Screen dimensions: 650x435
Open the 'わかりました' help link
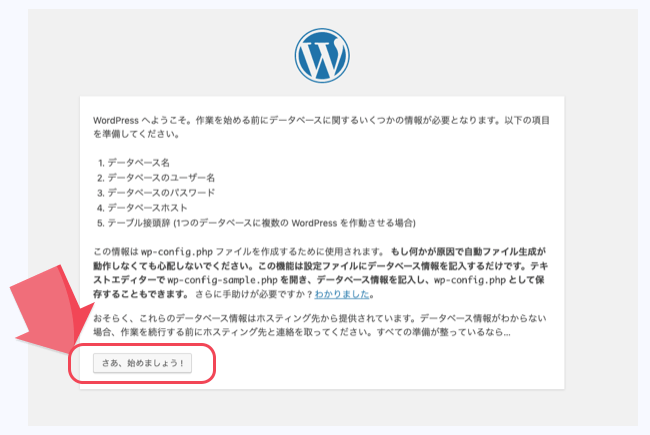pyautogui.click(x=342, y=294)
